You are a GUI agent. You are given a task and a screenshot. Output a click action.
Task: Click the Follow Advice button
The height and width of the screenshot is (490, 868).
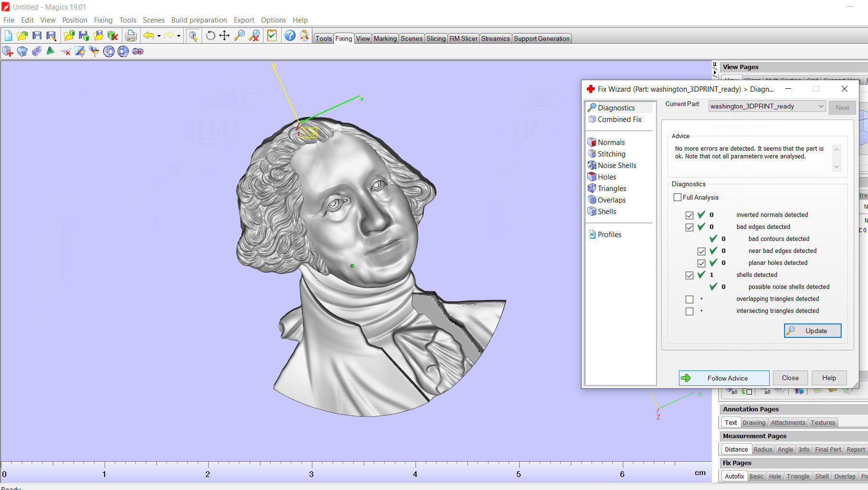coord(724,378)
